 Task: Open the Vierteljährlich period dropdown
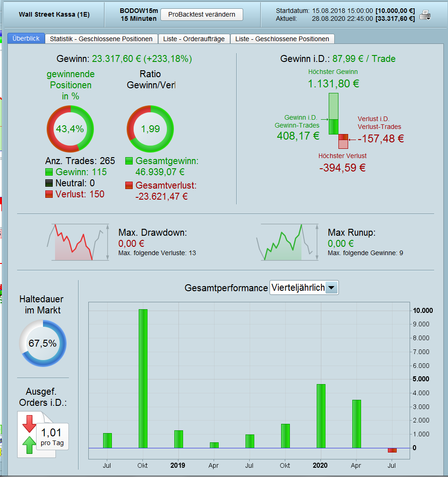[x=304, y=287]
